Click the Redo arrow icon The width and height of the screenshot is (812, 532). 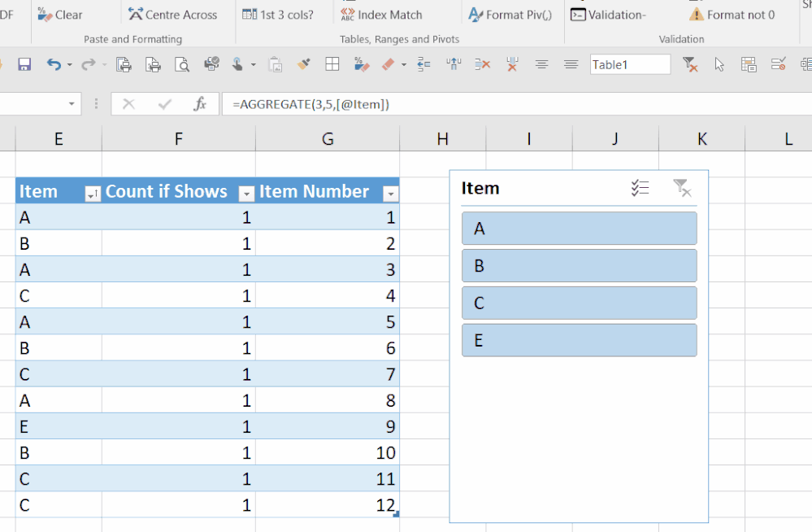click(89, 64)
